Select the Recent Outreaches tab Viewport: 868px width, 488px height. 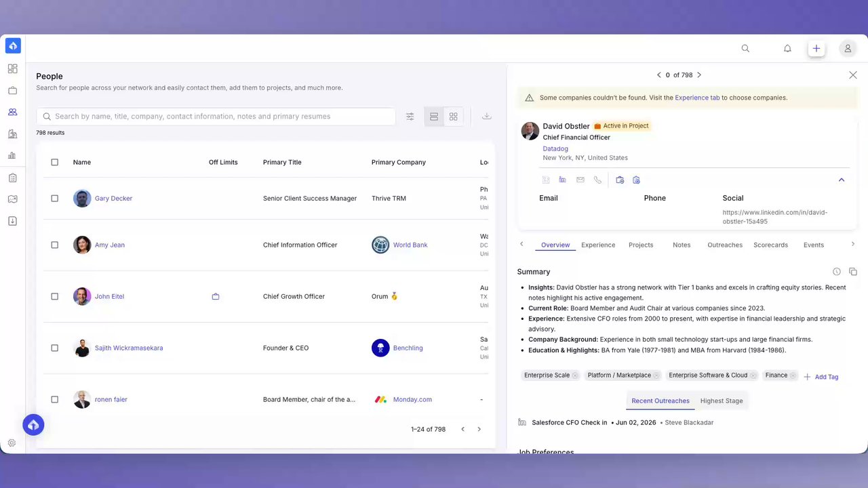tap(660, 401)
